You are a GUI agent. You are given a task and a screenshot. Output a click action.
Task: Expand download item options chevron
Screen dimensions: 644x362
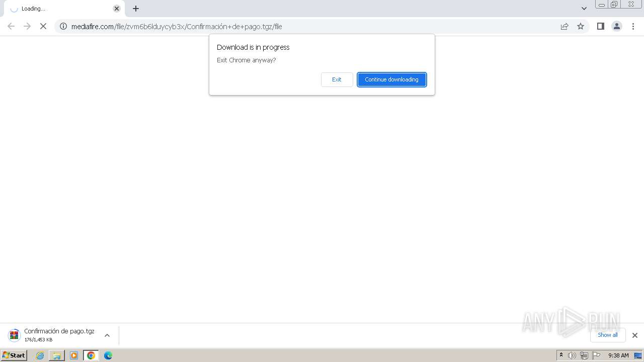[107, 335]
